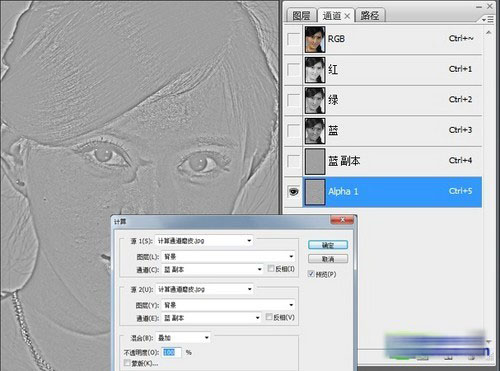Open the 源 1(S) document dropdown
The height and width of the screenshot is (371, 500).
tap(204, 241)
